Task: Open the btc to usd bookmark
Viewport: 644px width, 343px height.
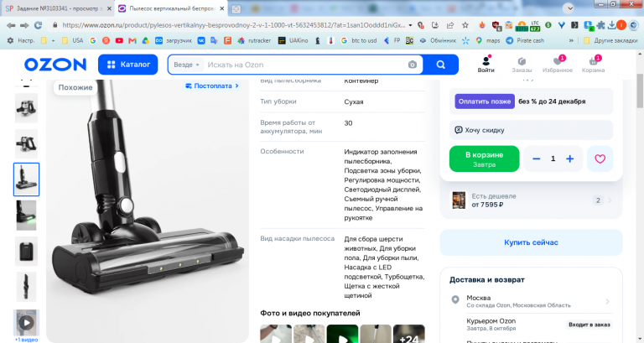Action: 359,40
